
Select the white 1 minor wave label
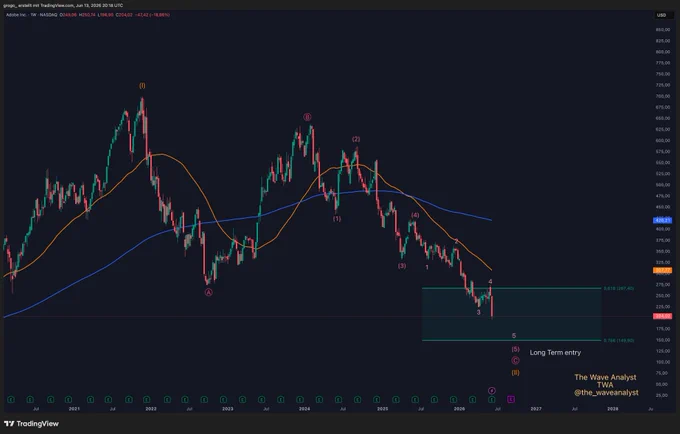click(427, 268)
